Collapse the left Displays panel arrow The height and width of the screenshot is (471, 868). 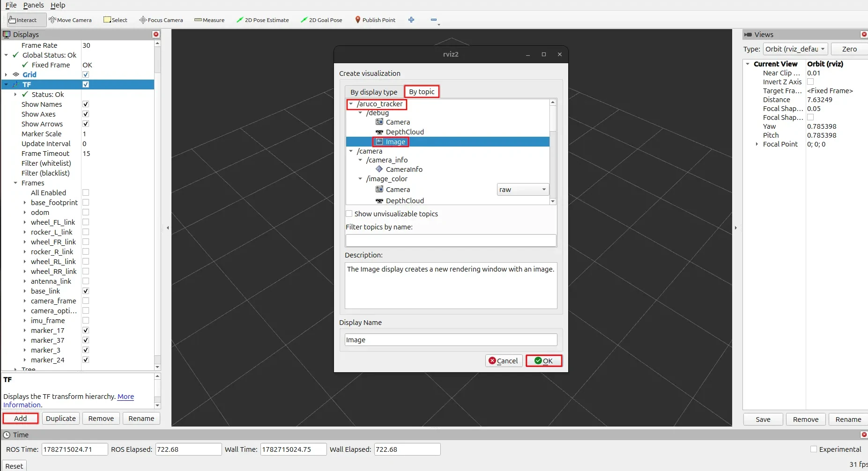tap(168, 228)
